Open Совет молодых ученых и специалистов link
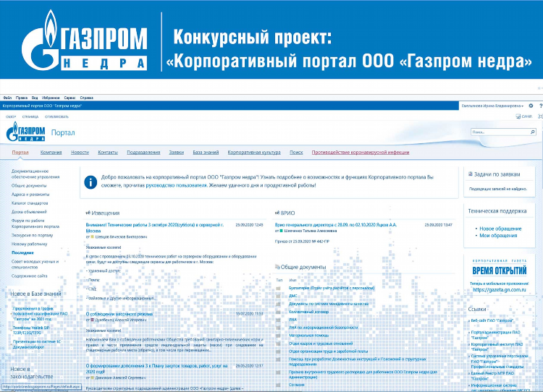Viewport: 543px width, 392px height. pyautogui.click(x=35, y=264)
